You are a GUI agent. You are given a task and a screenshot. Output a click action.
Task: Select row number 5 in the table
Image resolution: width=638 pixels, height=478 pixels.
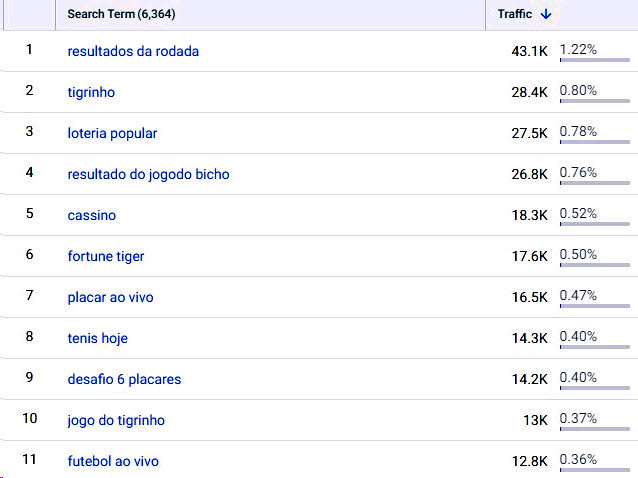pyautogui.click(x=29, y=213)
